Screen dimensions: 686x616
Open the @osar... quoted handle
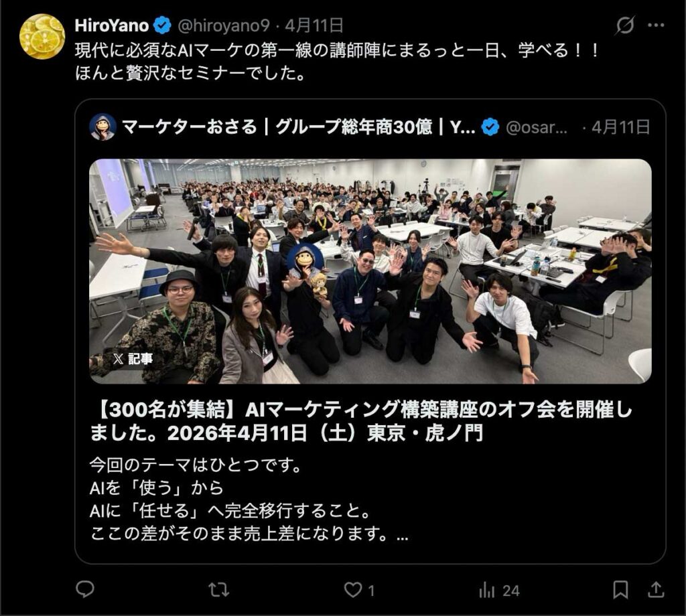coord(537,127)
